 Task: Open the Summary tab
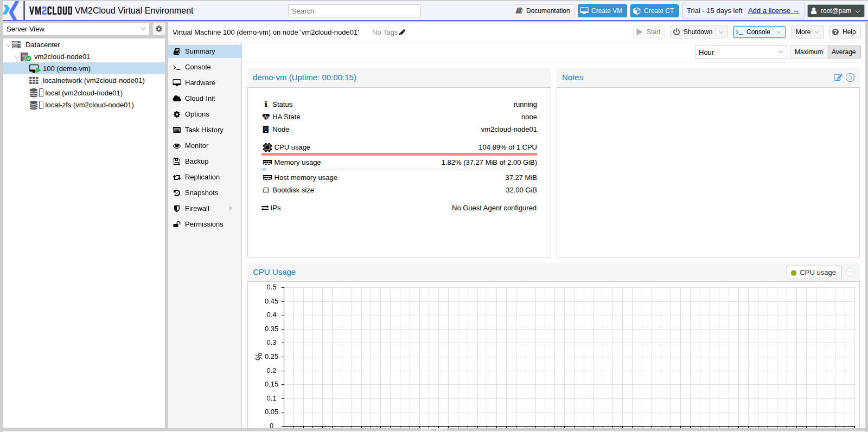205,51
